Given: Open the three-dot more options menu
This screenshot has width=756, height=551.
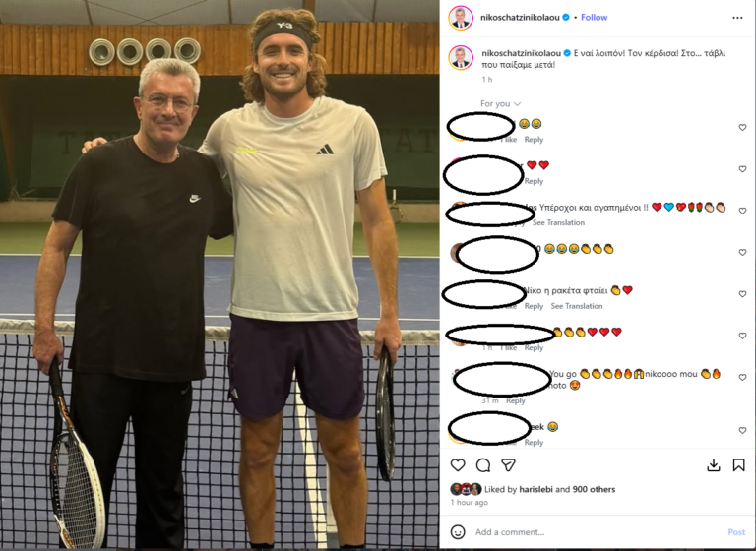Looking at the screenshot, I should [737, 18].
